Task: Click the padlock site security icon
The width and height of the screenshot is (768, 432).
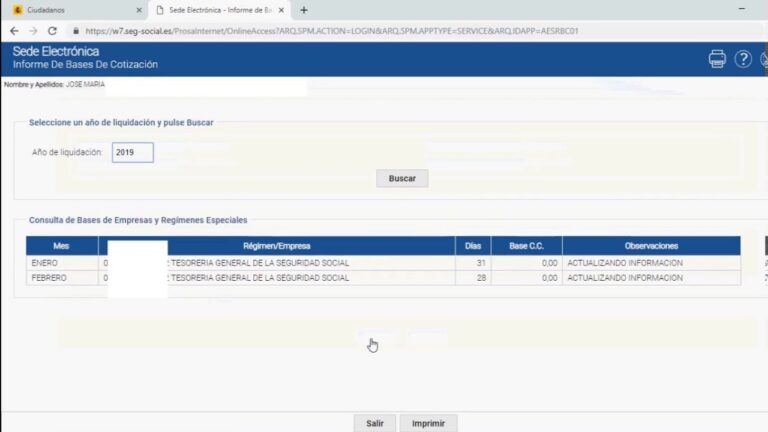Action: click(x=76, y=31)
